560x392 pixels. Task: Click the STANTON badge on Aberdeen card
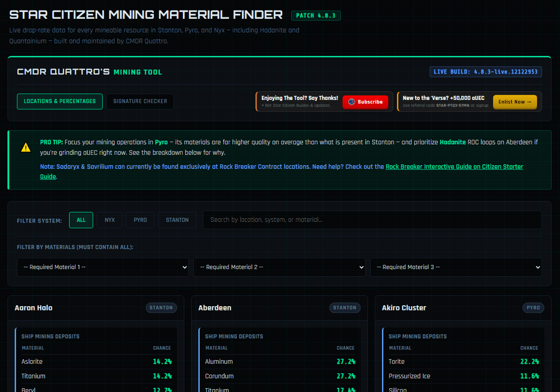(x=345, y=308)
